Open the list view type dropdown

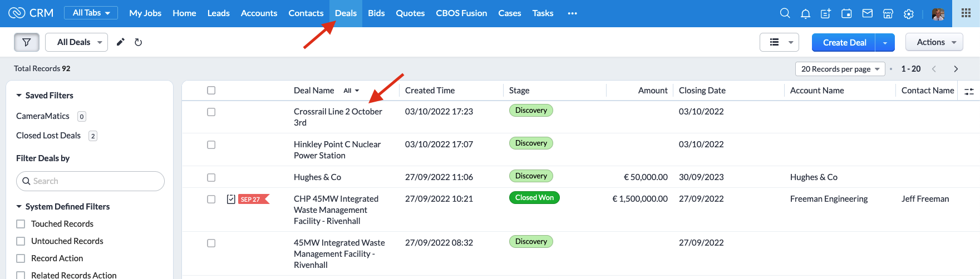click(x=779, y=42)
